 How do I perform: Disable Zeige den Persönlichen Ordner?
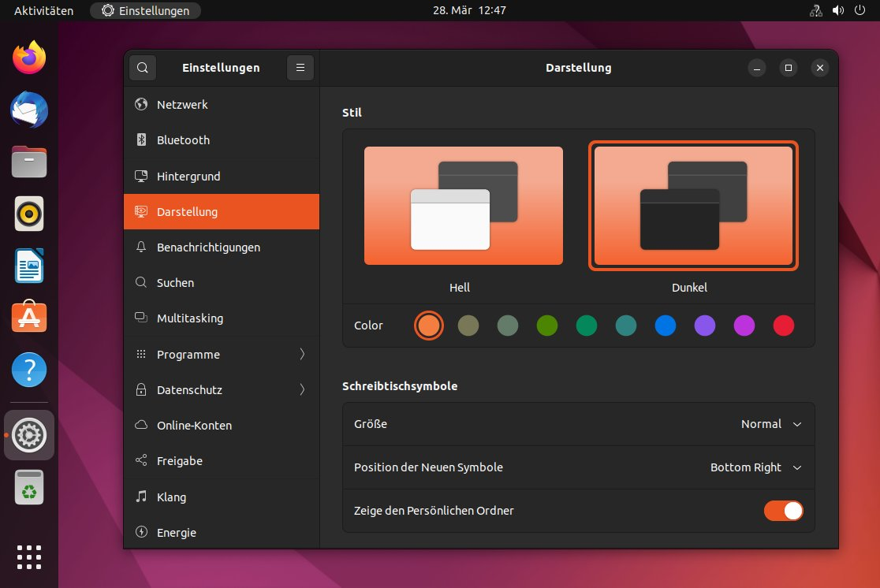(784, 511)
